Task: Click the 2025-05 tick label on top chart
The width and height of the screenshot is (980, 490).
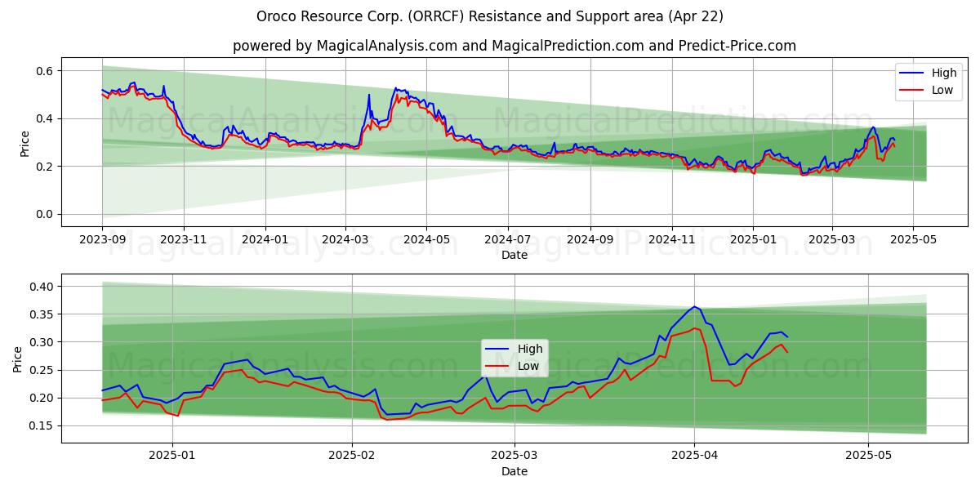Action: pos(913,240)
